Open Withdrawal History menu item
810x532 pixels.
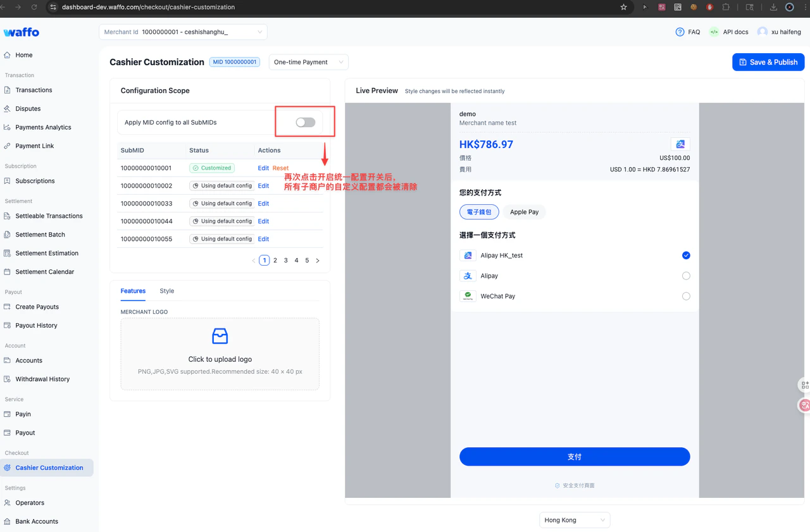[x=42, y=379]
